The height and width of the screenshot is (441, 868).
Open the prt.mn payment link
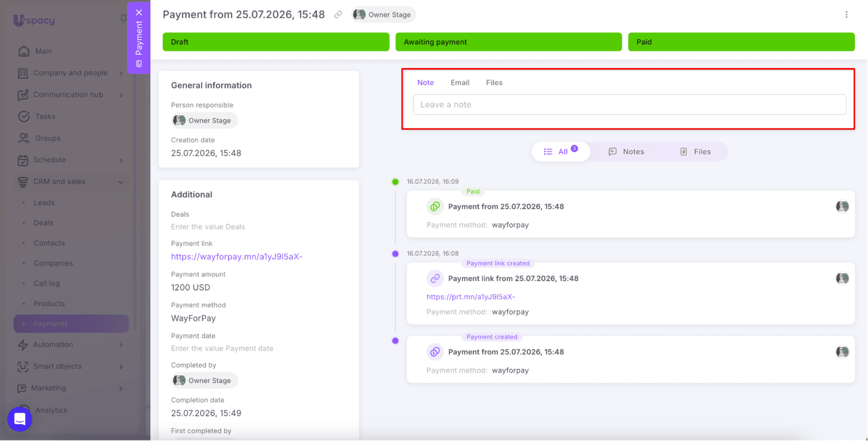pyautogui.click(x=471, y=296)
